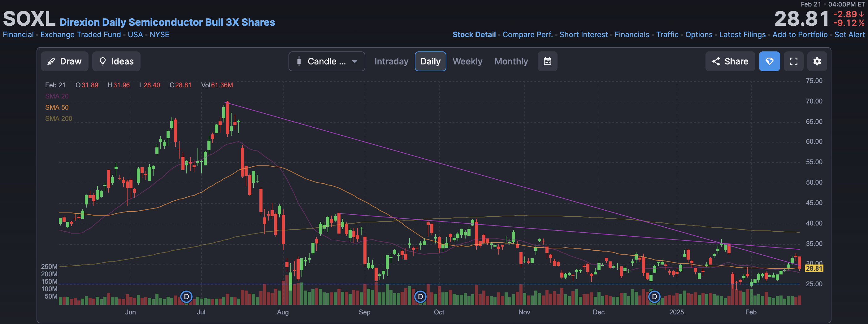This screenshot has height=324, width=868.
Task: Open the Draw tools button
Action: click(x=64, y=61)
